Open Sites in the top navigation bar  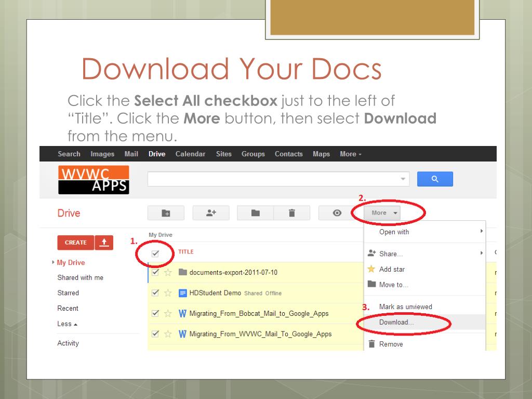(224, 154)
